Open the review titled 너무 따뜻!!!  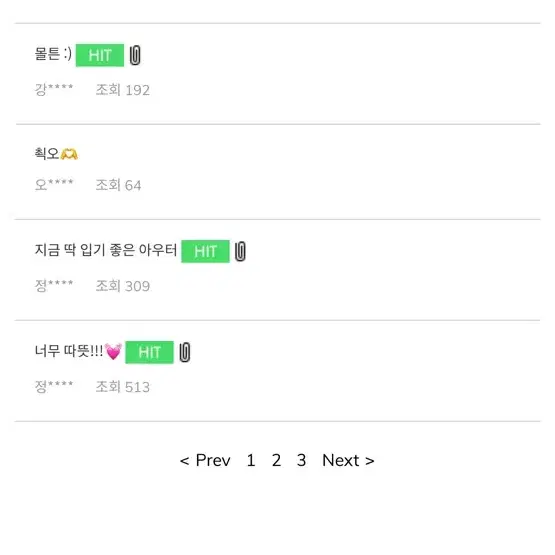point(69,351)
